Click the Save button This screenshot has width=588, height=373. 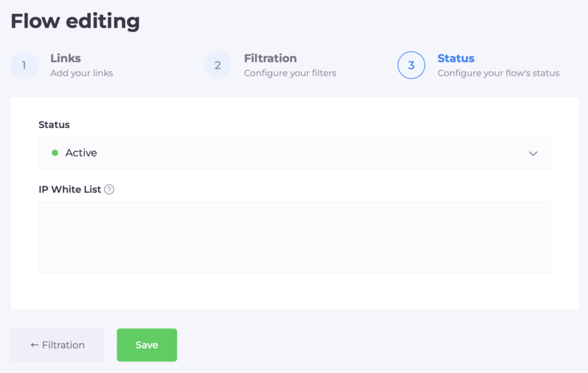(146, 345)
